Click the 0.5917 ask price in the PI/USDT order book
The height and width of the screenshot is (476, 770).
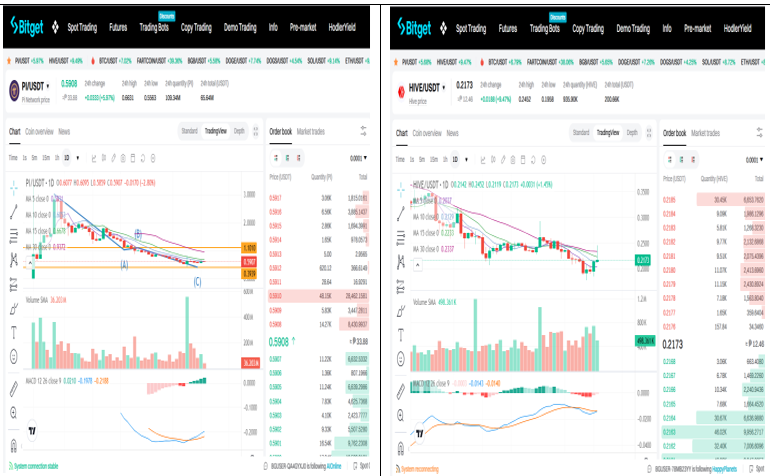pos(275,198)
